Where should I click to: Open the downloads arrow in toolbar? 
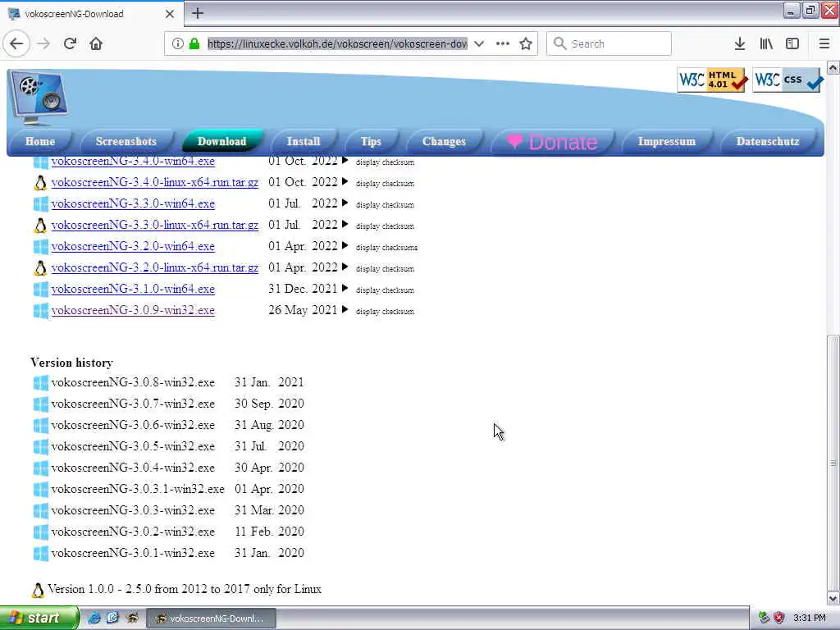(x=740, y=44)
